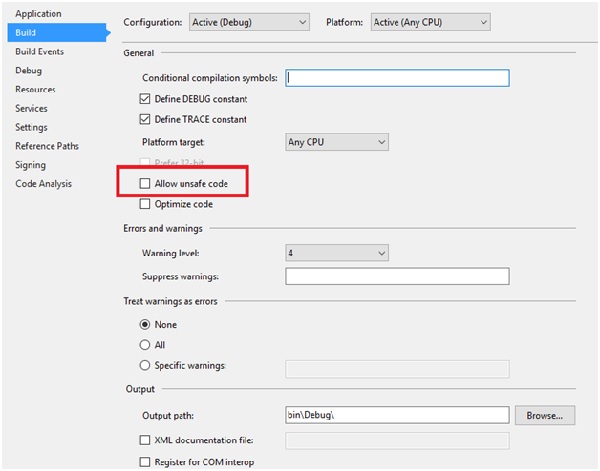This screenshot has height=471, width=600.
Task: Open the Platform dropdown
Action: click(430, 22)
